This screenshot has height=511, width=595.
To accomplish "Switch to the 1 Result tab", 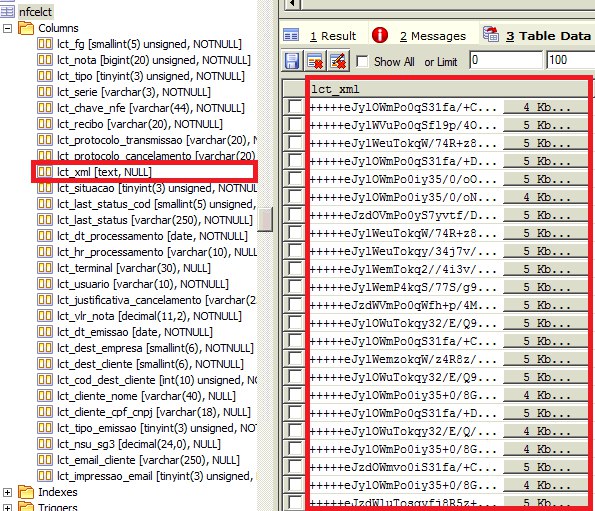I will (333, 36).
